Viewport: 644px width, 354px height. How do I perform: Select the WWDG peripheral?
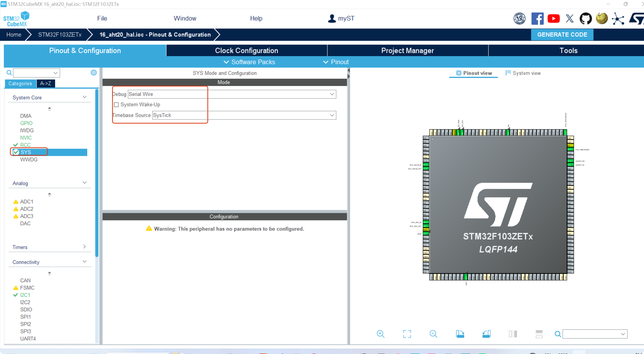click(29, 160)
